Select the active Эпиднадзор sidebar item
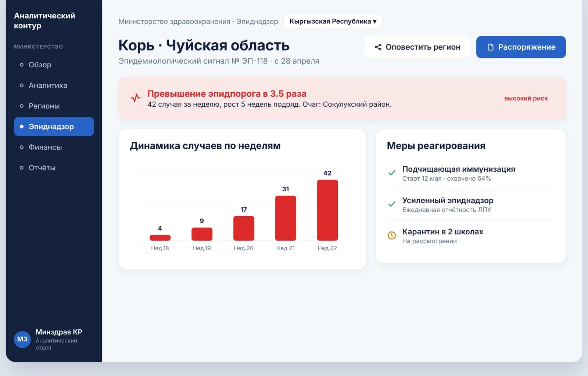Image resolution: width=588 pixels, height=376 pixels. (54, 127)
